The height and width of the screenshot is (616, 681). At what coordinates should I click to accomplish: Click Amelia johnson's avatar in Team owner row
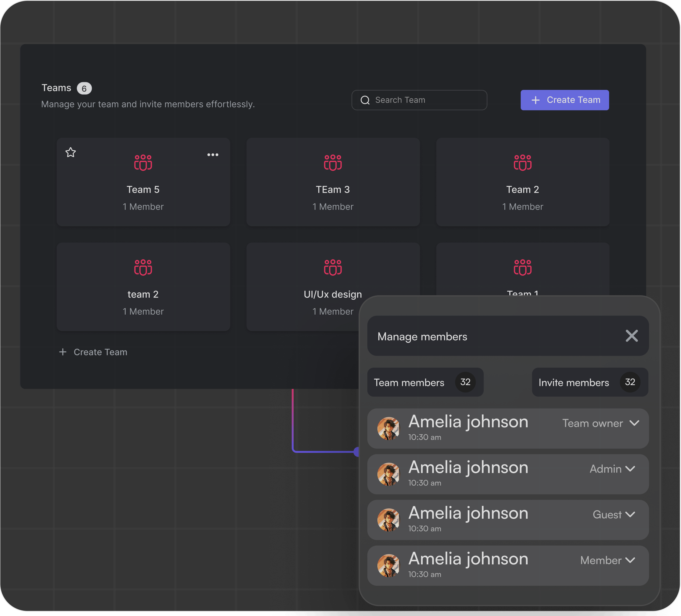pyautogui.click(x=388, y=429)
